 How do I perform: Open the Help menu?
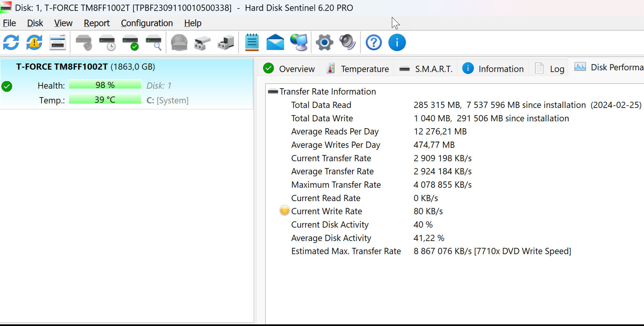coord(193,23)
